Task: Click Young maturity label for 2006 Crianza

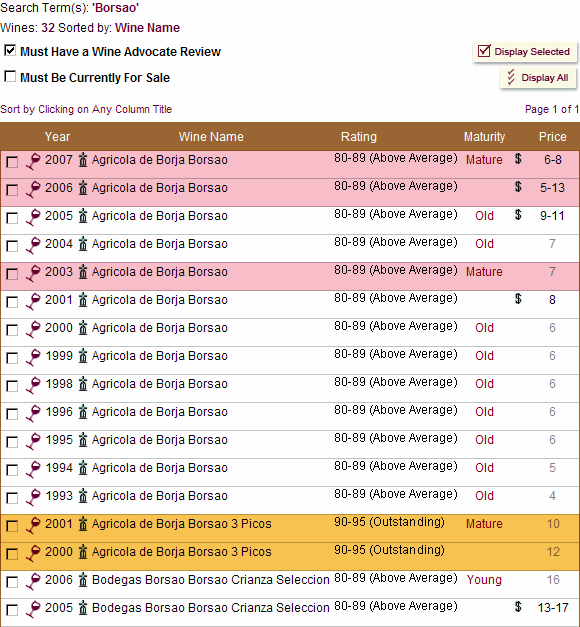Action: (x=484, y=580)
